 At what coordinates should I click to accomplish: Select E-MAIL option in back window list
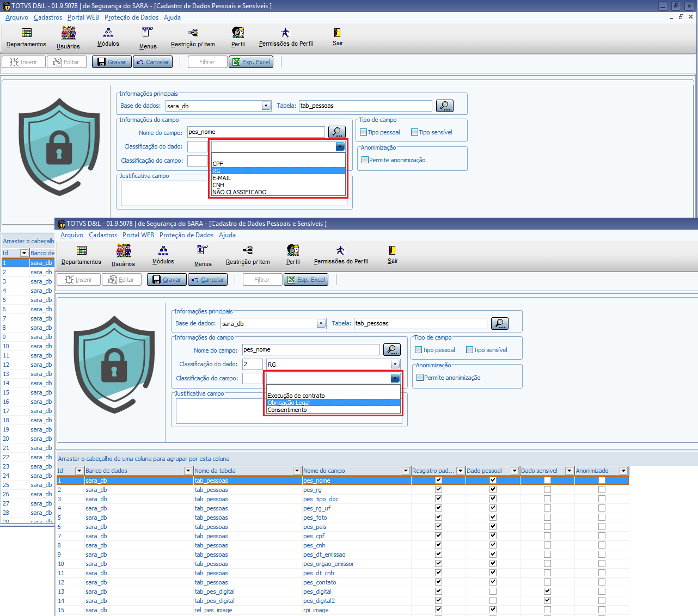278,178
